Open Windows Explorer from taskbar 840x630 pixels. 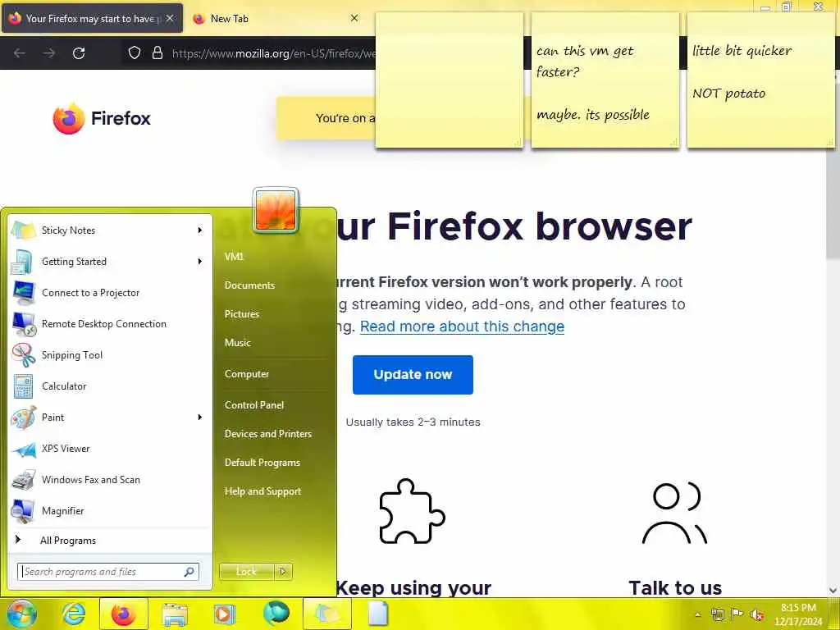[x=175, y=614]
